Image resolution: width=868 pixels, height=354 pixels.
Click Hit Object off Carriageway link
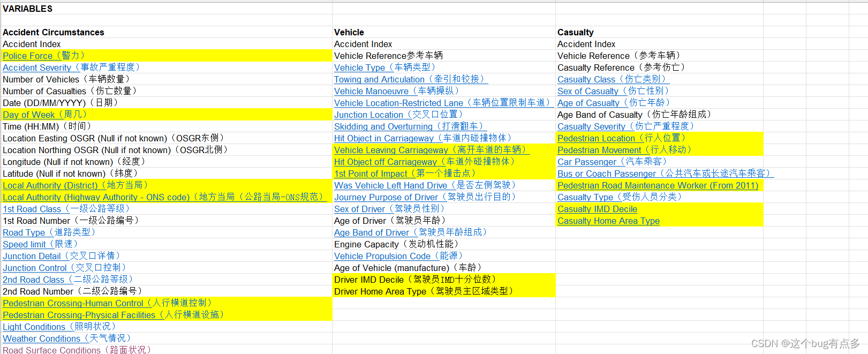[x=425, y=162]
